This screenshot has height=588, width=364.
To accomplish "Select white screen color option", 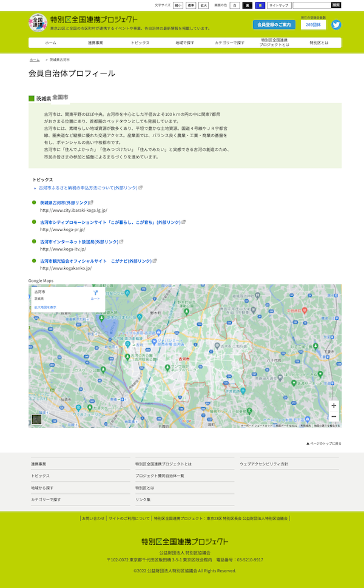I will 234,5.
